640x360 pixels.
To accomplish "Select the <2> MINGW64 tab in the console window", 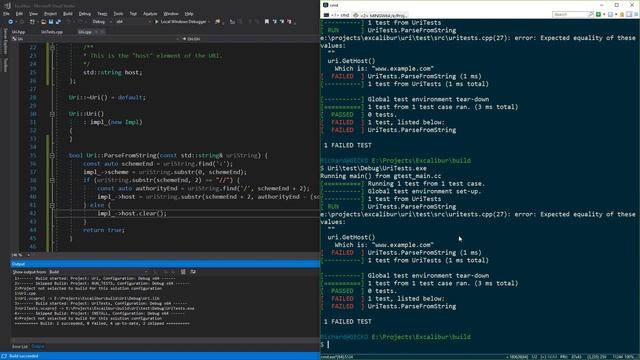I will (x=380, y=15).
